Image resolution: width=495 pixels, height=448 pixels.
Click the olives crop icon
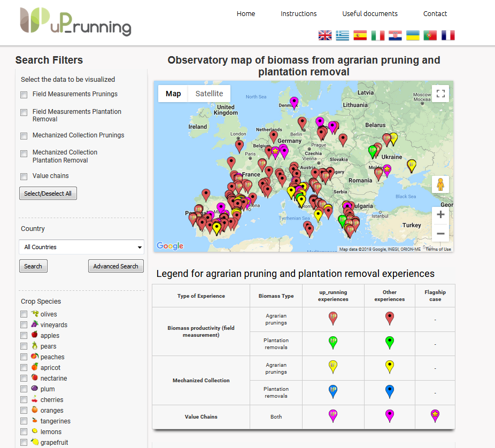(35, 314)
